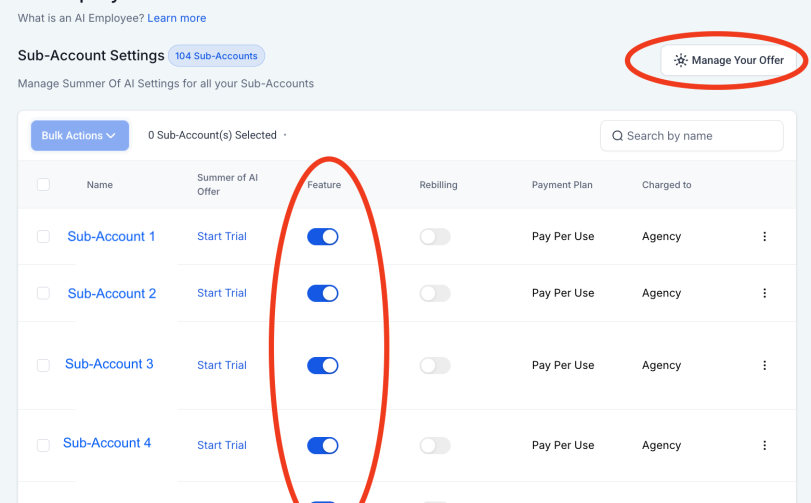Open three-dot menu for Sub-Account 4
This screenshot has height=503, width=811.
(765, 445)
